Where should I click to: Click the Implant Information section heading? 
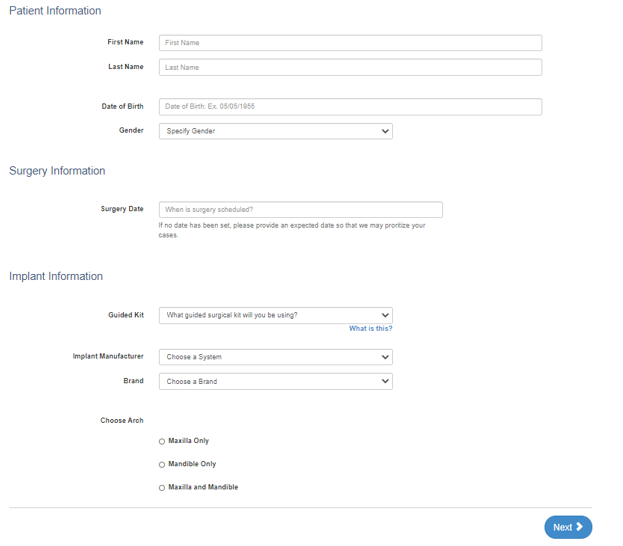click(56, 276)
